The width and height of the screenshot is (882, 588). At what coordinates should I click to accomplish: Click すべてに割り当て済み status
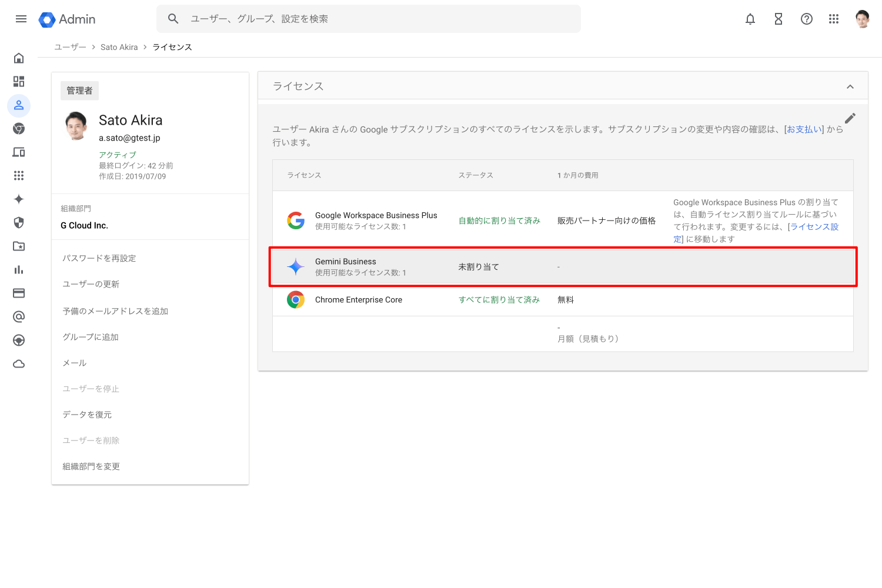point(499,300)
